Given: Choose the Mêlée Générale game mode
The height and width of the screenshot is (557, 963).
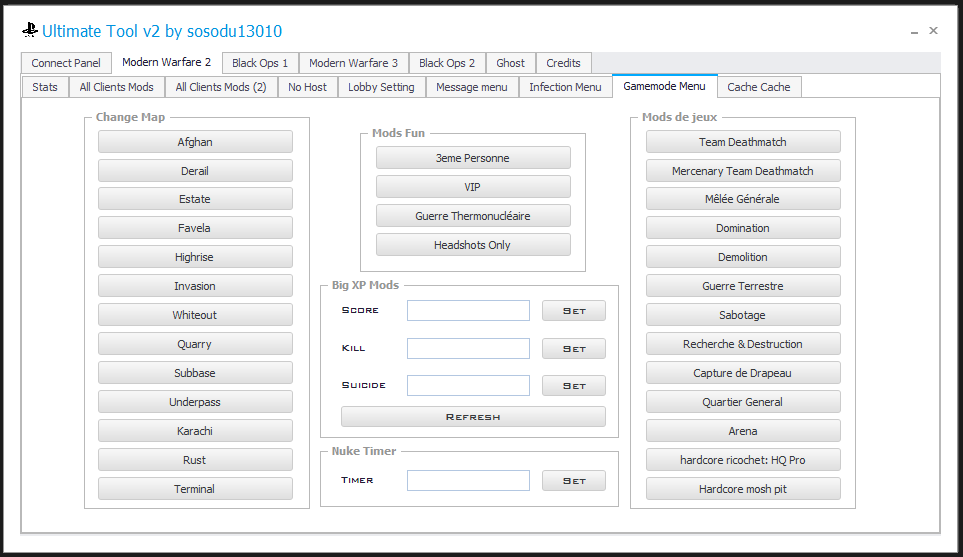Looking at the screenshot, I should 743,199.
